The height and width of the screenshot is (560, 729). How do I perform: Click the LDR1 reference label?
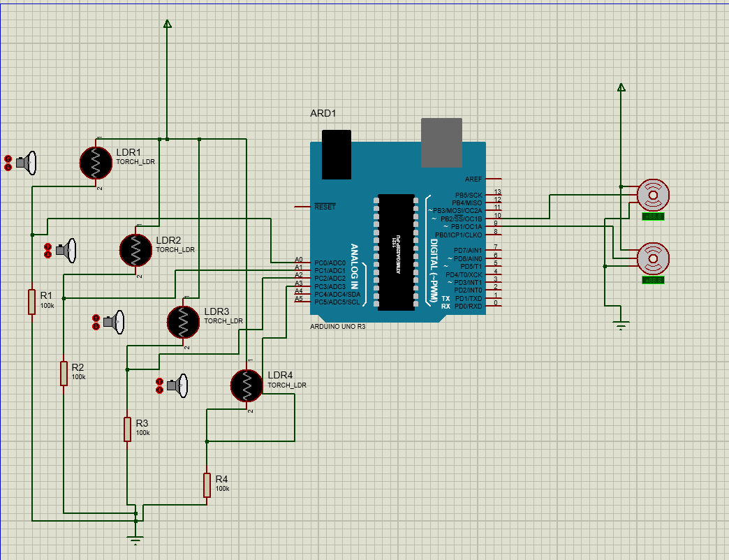point(128,152)
